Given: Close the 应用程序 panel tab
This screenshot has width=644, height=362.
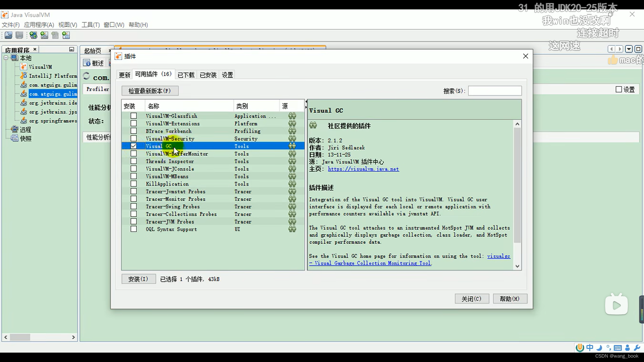Looking at the screenshot, I should (x=35, y=49).
